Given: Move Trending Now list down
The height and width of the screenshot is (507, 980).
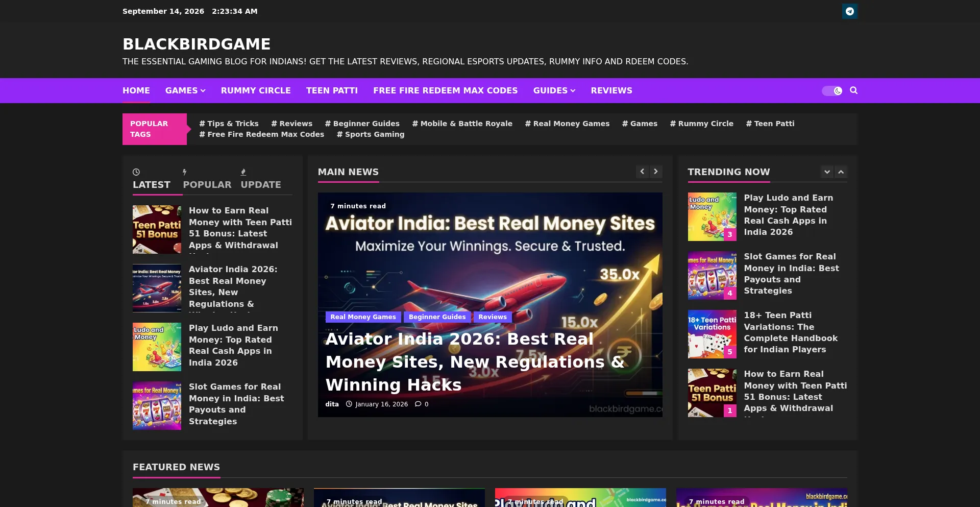Looking at the screenshot, I should tap(827, 172).
